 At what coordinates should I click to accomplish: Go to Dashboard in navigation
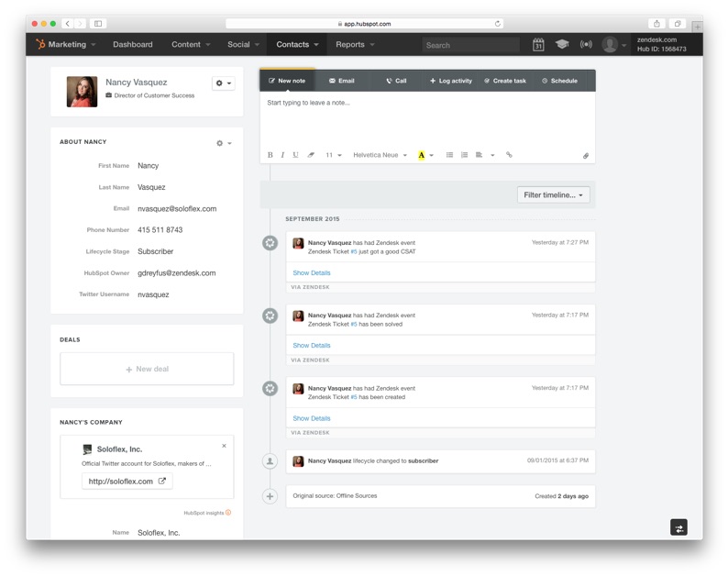pos(133,44)
